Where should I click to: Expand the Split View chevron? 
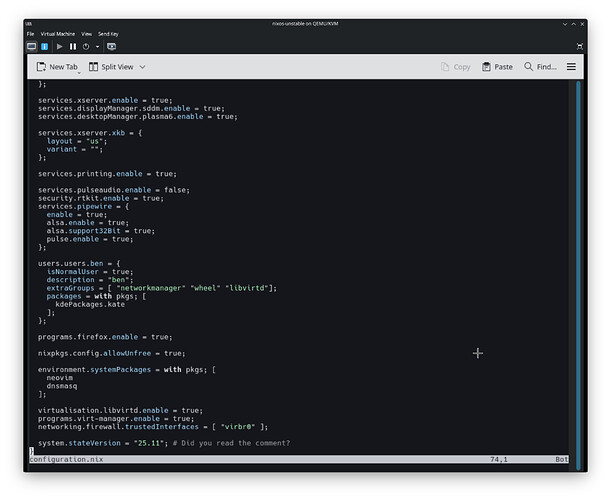tap(142, 67)
